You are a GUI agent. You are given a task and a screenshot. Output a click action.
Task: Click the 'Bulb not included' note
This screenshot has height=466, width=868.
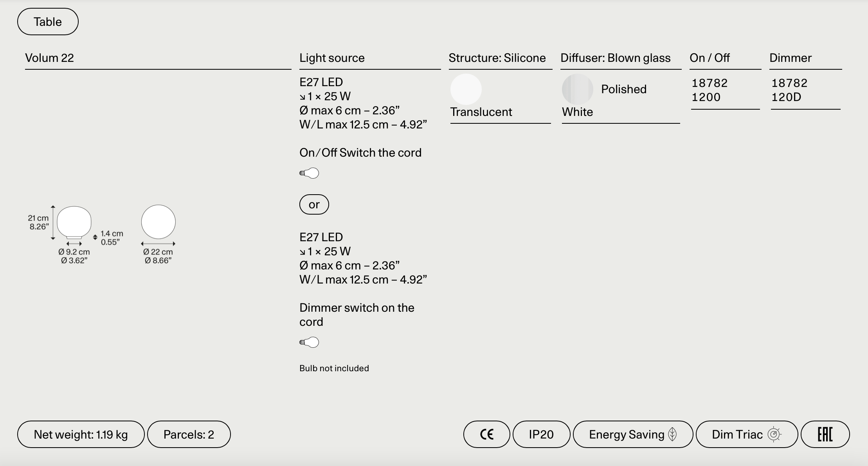pos(334,368)
